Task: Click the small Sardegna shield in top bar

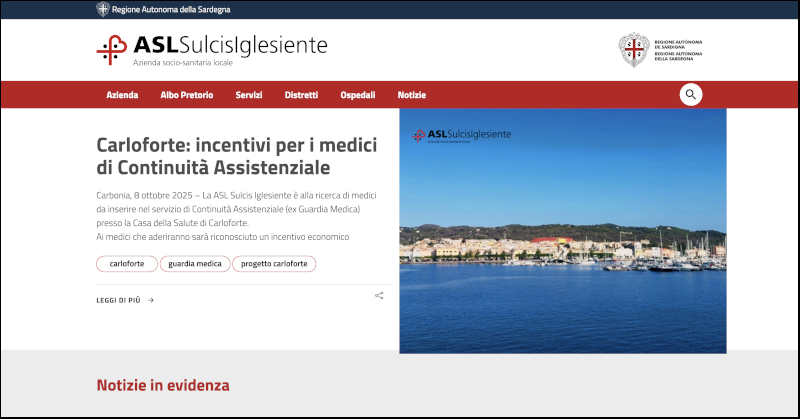Action: [x=103, y=9]
